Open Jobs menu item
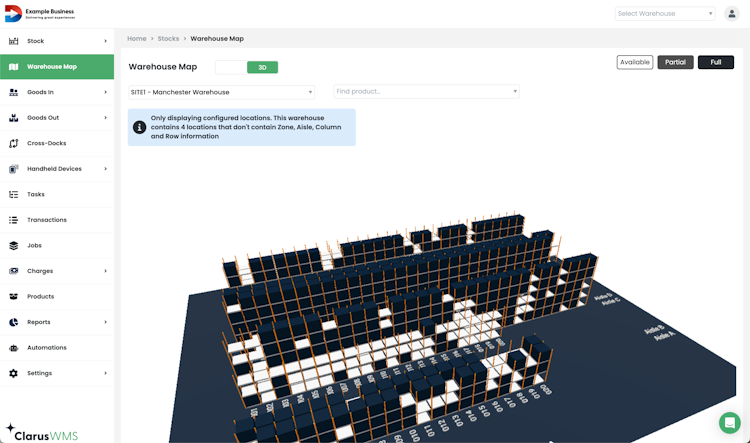The height and width of the screenshot is (443, 750). pyautogui.click(x=57, y=245)
